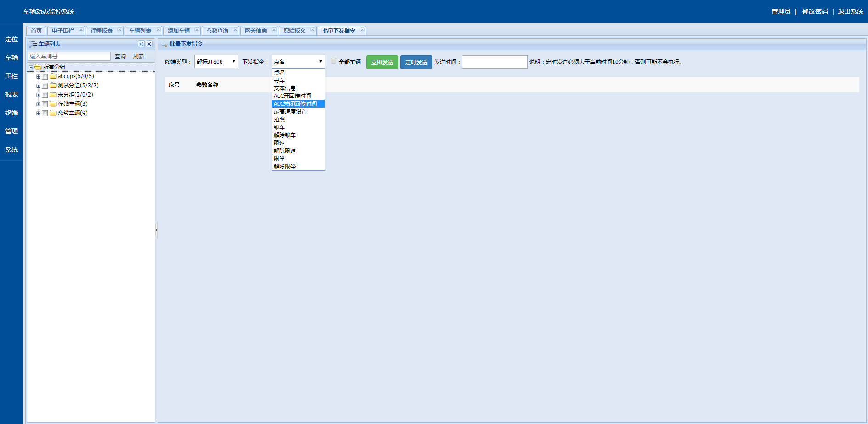This screenshot has width=868, height=424.
Task: Check the 全部车辆 checkbox
Action: click(334, 61)
